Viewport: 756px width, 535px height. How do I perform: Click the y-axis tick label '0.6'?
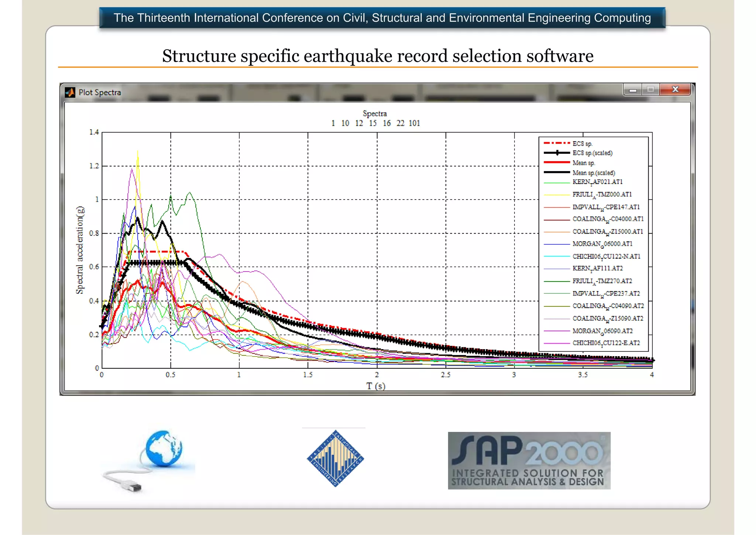point(94,267)
